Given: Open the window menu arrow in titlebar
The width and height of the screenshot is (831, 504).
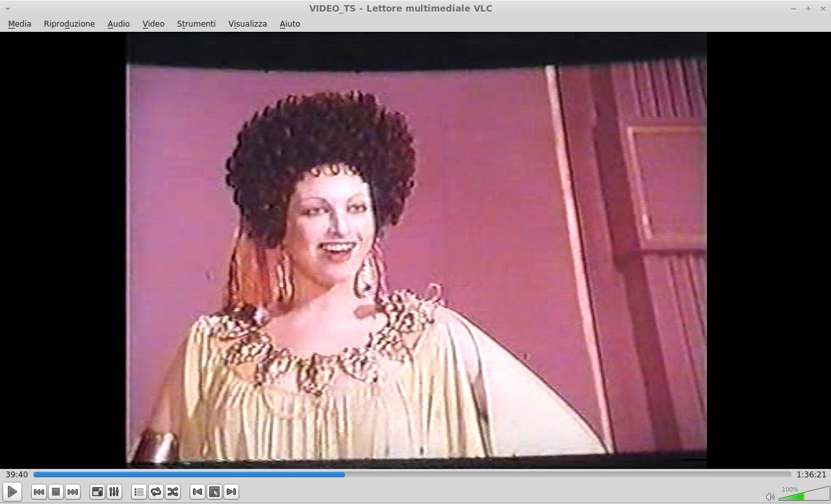Looking at the screenshot, I should 8,8.
